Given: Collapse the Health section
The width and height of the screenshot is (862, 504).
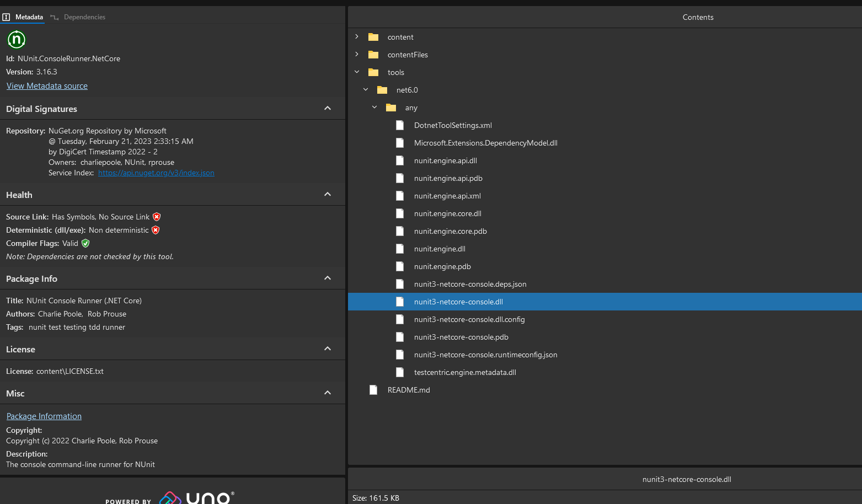Looking at the screenshot, I should [x=327, y=194].
